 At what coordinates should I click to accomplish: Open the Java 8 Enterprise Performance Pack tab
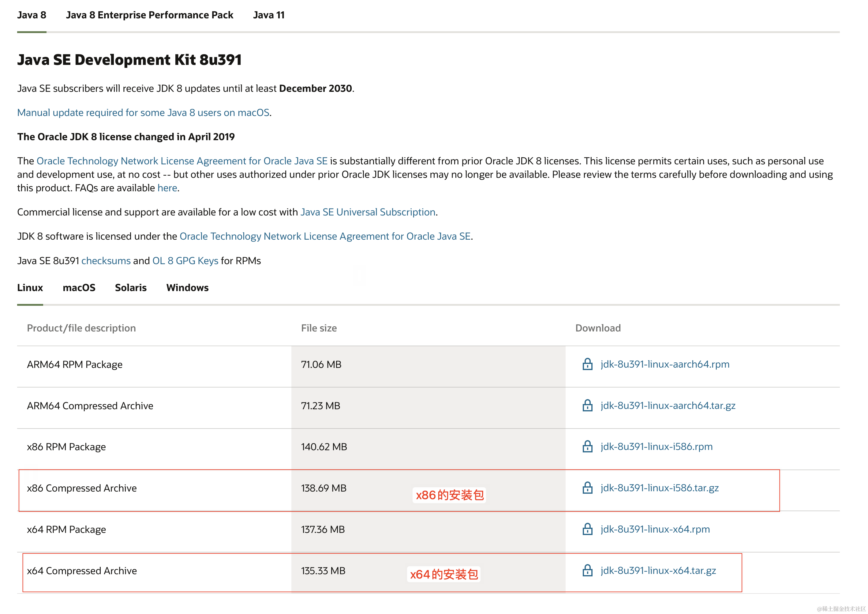pos(149,15)
